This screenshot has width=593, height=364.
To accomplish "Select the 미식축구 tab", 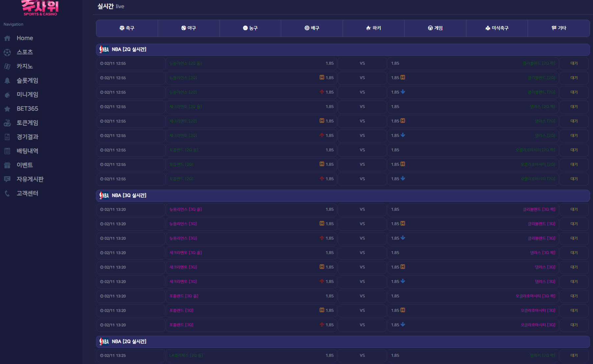I will [x=497, y=28].
